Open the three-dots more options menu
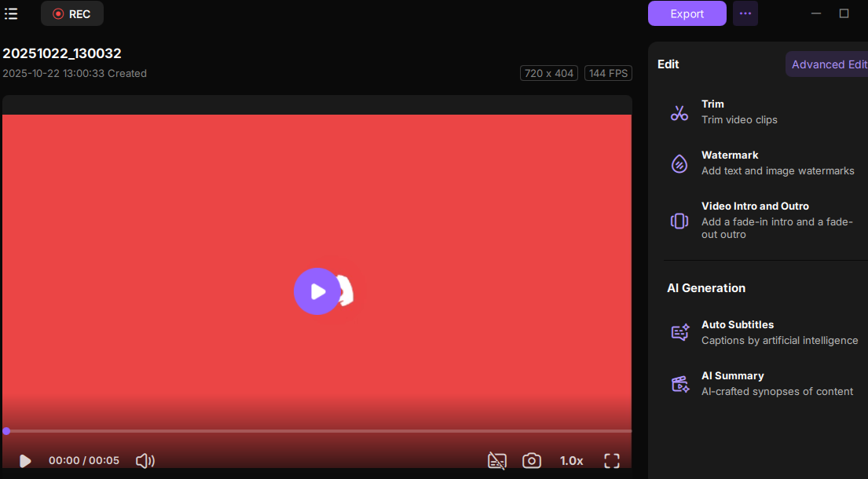The width and height of the screenshot is (868, 479). click(x=745, y=13)
